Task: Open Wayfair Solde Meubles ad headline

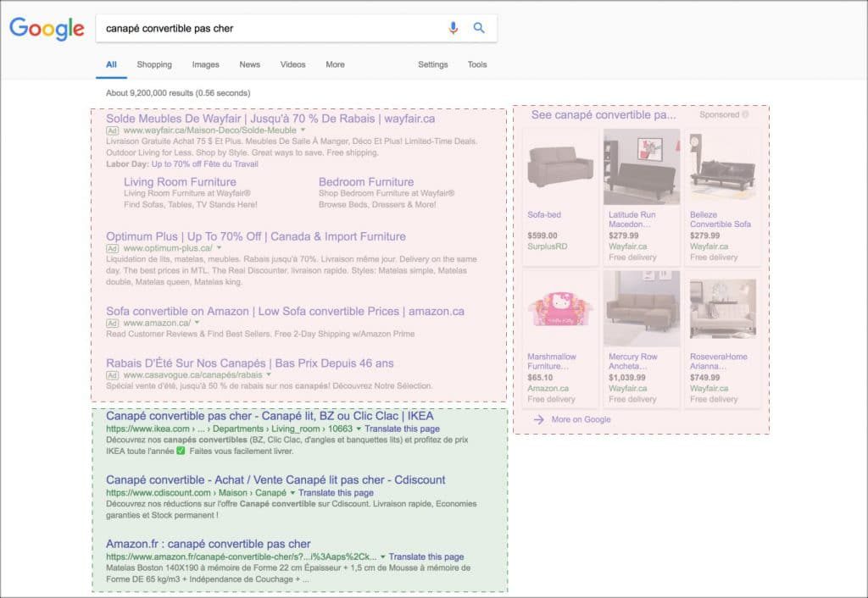Action: [x=270, y=119]
